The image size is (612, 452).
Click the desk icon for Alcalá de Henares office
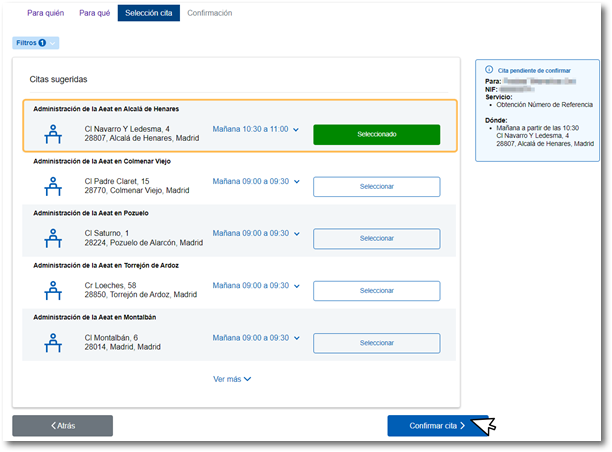point(53,134)
